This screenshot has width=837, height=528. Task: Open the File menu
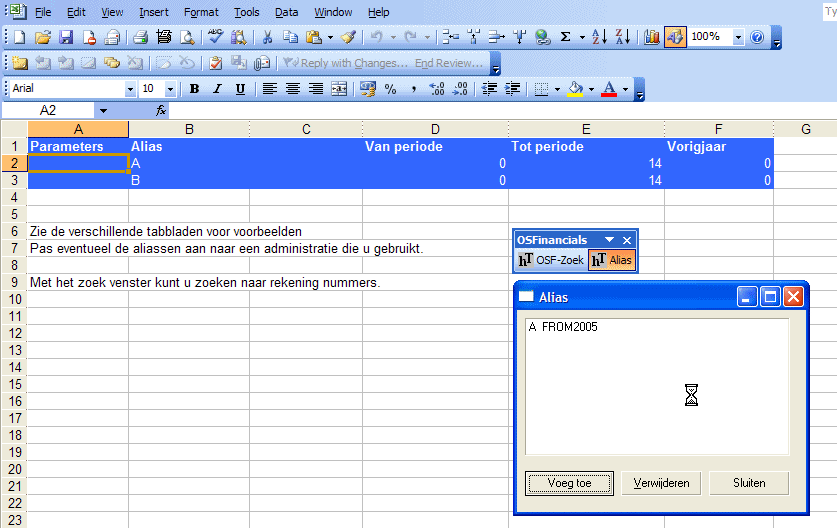pyautogui.click(x=43, y=12)
